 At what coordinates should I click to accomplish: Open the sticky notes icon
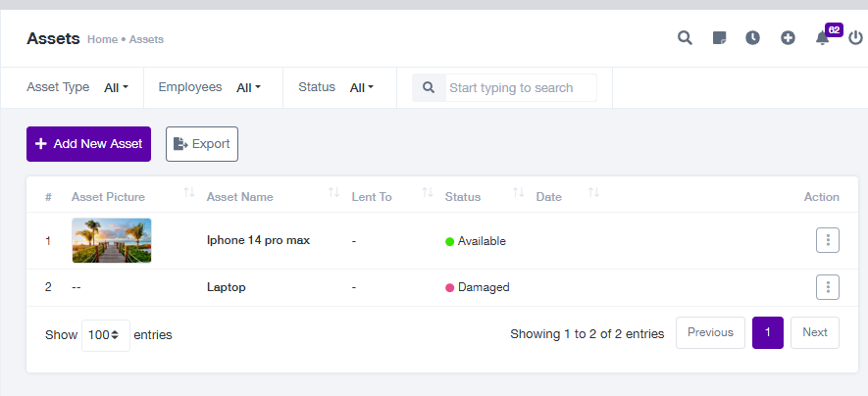[719, 38]
